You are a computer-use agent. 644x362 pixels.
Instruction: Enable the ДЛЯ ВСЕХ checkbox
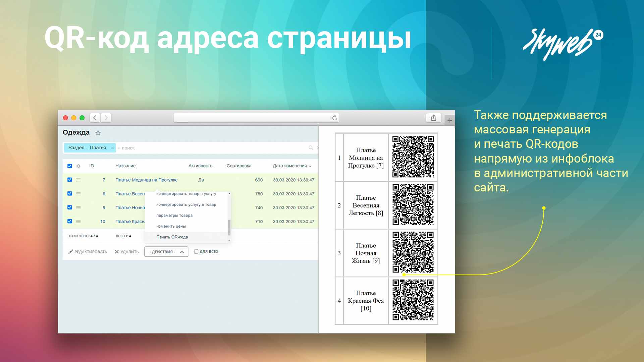point(196,251)
